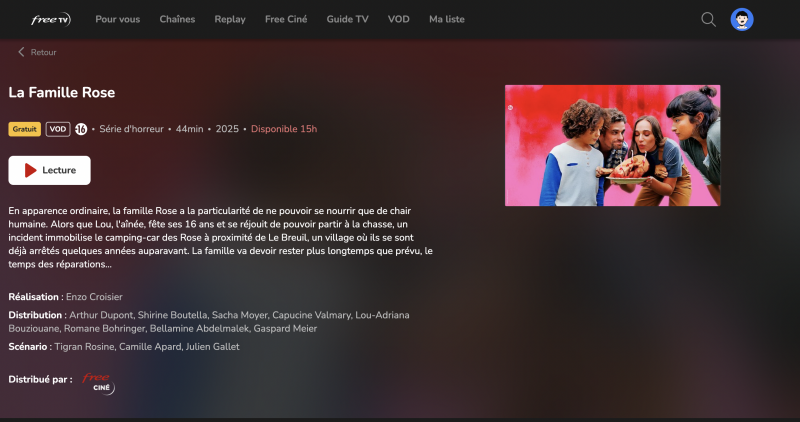Open the Guide TV page

(347, 19)
